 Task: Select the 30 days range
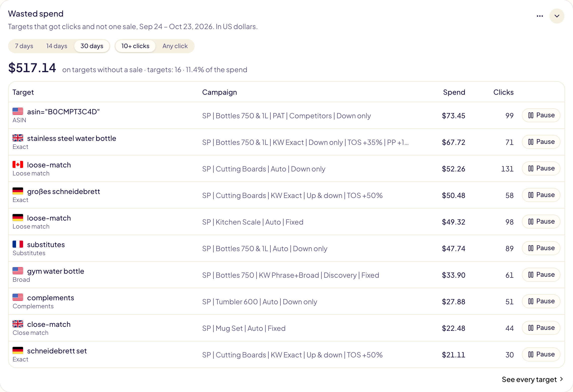coord(92,46)
